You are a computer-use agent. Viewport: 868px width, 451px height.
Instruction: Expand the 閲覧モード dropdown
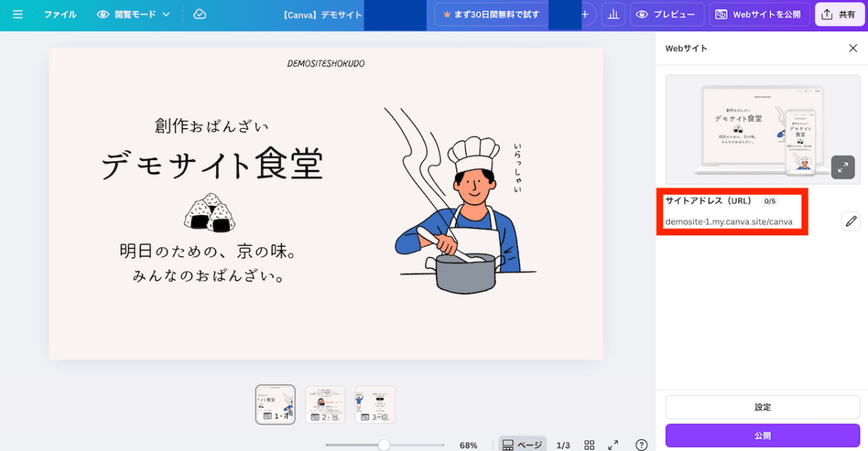pyautogui.click(x=134, y=14)
